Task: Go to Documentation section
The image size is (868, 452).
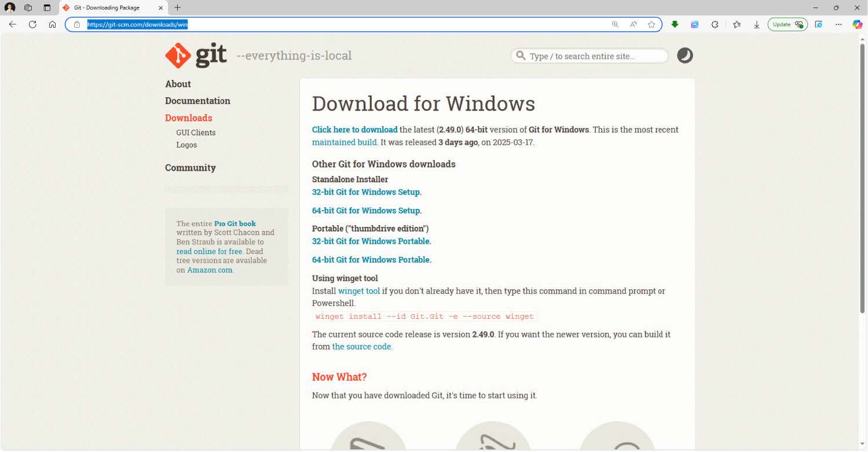Action: click(197, 101)
